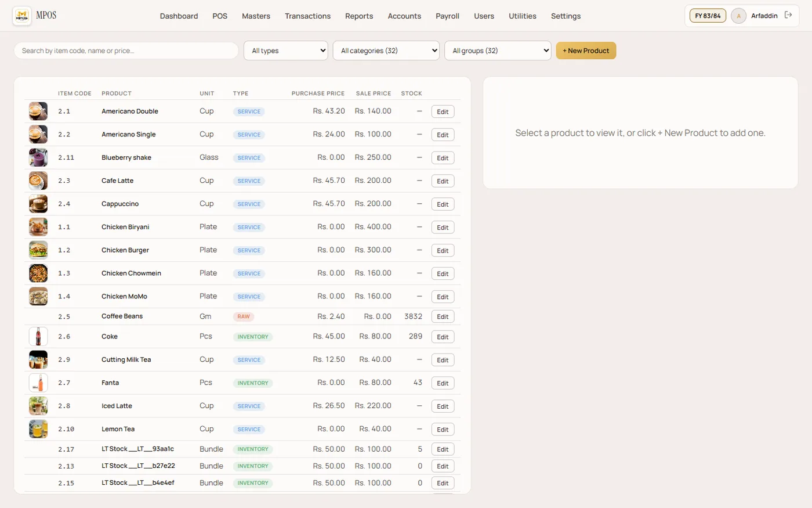Open the Iced Latte product thumbnail
812x508 pixels.
click(38, 406)
